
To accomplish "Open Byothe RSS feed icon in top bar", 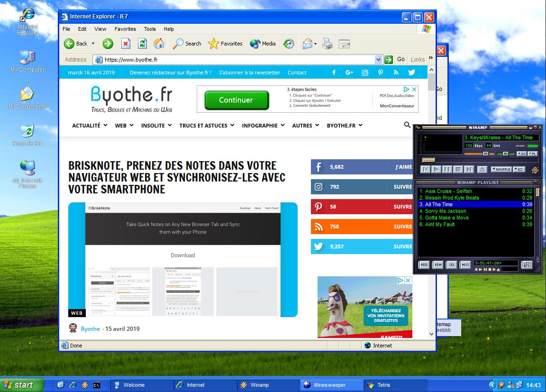I will click(396, 73).
